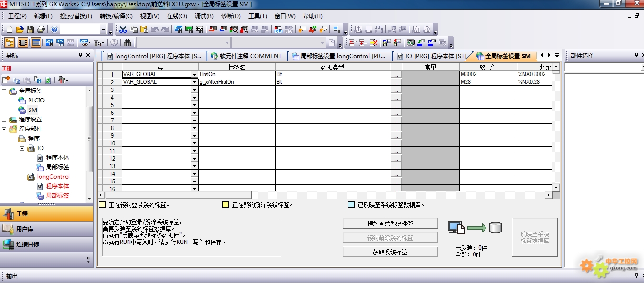The image size is (644, 283).
Task: Expand the 程序设置 tree node
Action: click(x=4, y=120)
